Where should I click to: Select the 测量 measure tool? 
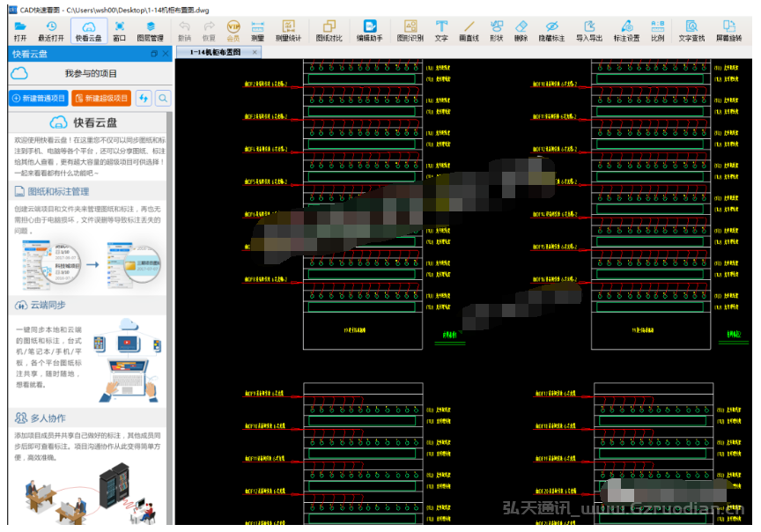(257, 31)
